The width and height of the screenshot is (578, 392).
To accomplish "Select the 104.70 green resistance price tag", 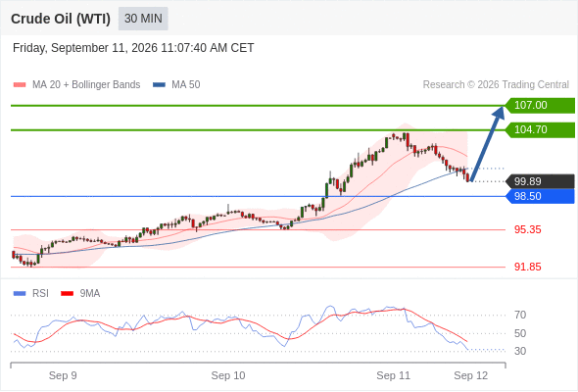I will 540,129.
